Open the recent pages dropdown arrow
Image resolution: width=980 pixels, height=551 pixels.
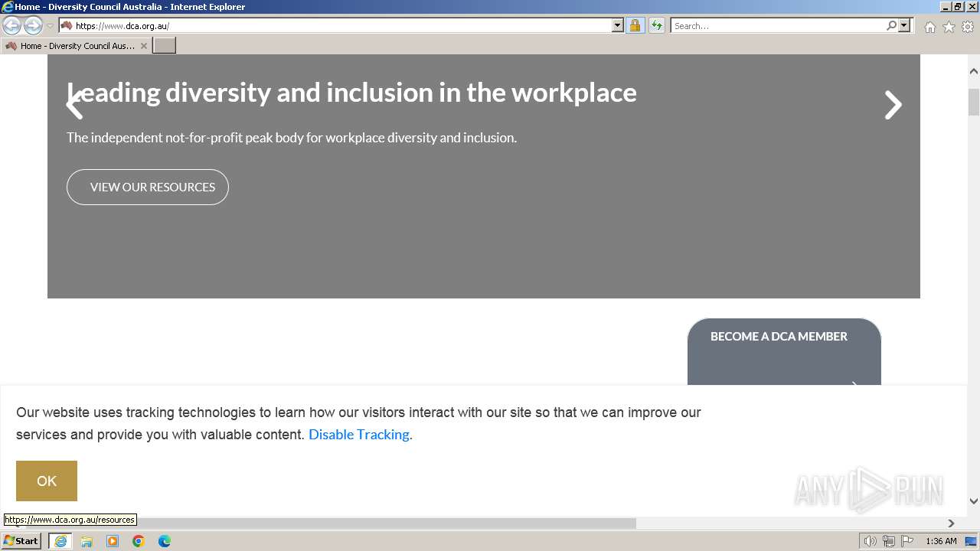tap(50, 26)
